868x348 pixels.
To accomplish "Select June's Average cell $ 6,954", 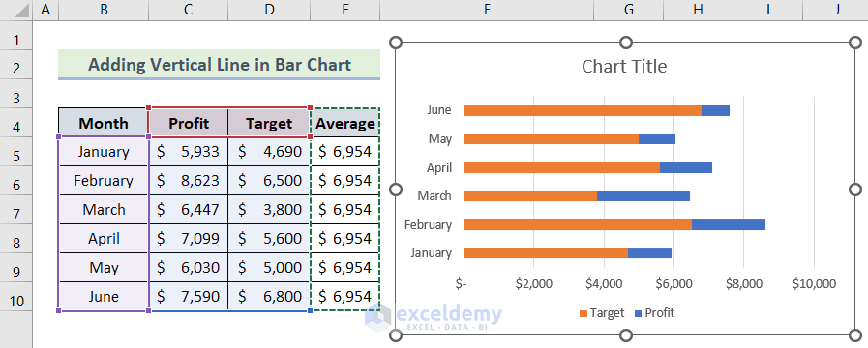I will (x=345, y=296).
